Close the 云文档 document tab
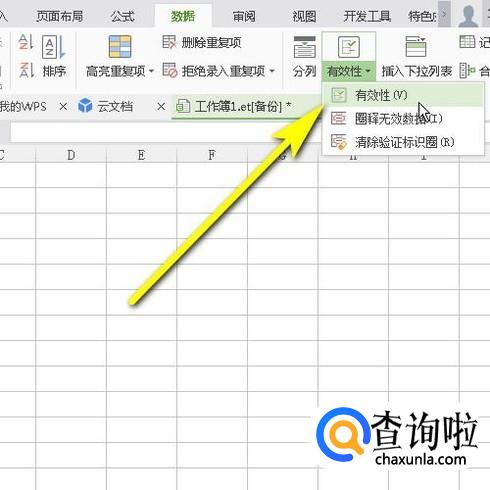The width and height of the screenshot is (490, 490). pyautogui.click(x=161, y=107)
